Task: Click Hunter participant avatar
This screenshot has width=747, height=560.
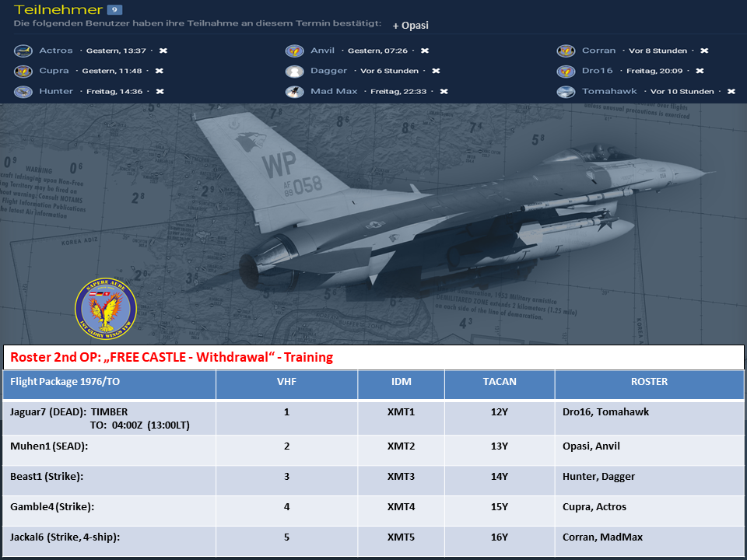Action: (23, 92)
